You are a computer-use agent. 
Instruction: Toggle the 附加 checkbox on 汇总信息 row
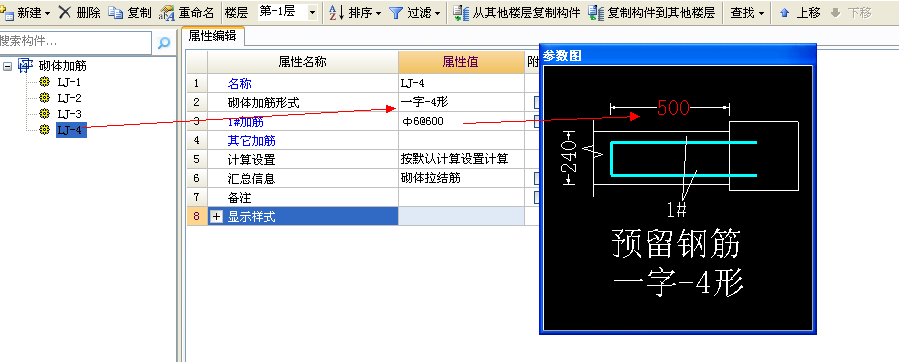[537, 178]
